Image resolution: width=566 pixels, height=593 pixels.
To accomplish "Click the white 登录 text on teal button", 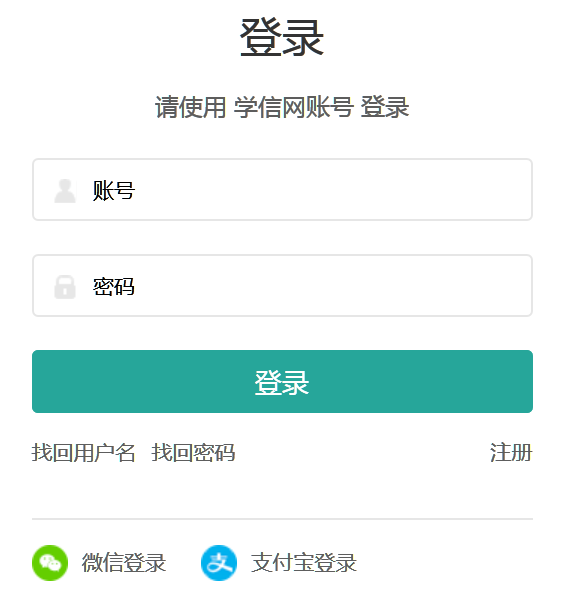I will tap(282, 383).
